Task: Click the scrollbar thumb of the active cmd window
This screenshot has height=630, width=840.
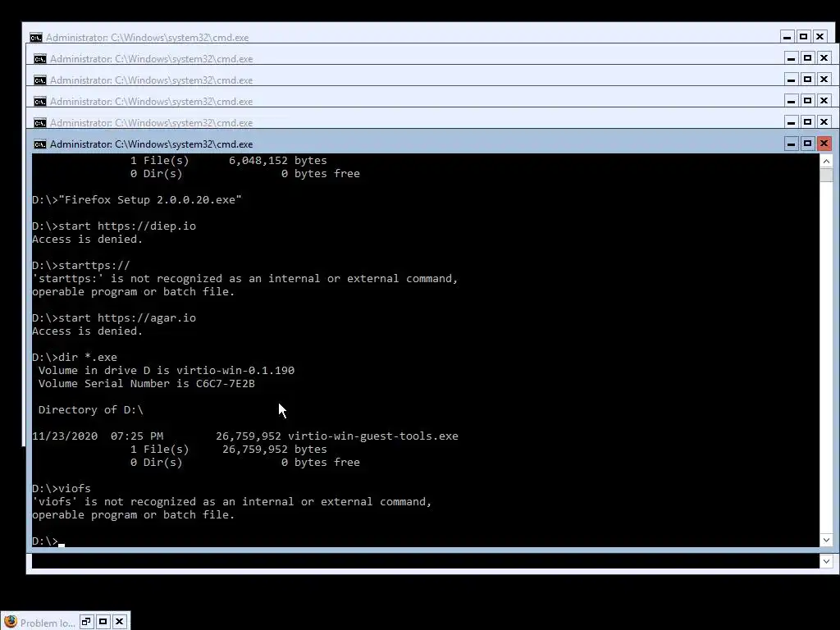Action: click(x=826, y=175)
